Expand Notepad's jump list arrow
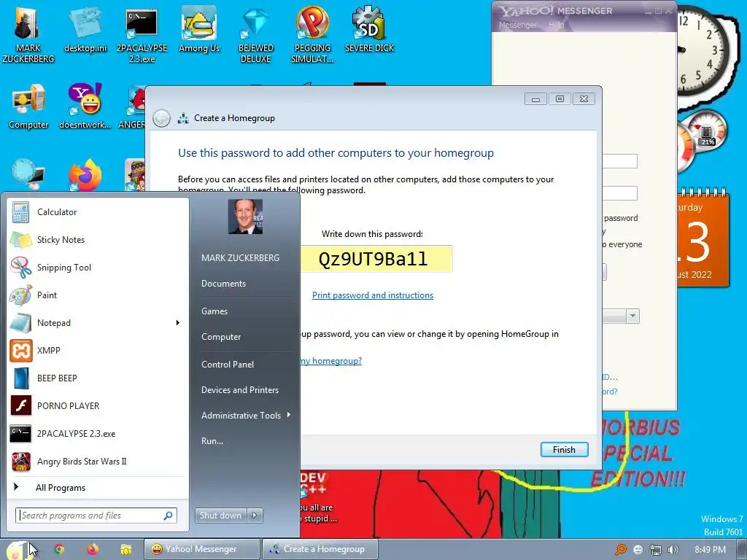The width and height of the screenshot is (747, 560). click(178, 322)
